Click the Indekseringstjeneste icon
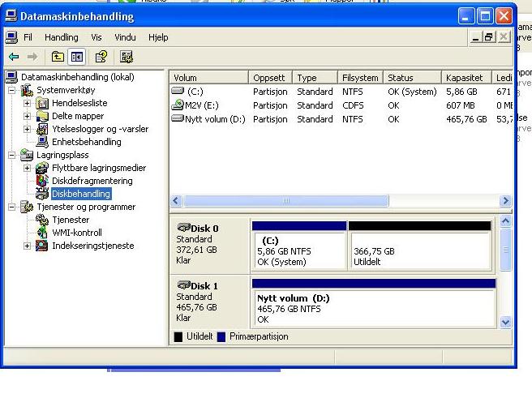This screenshot has width=532, height=415. (x=42, y=246)
